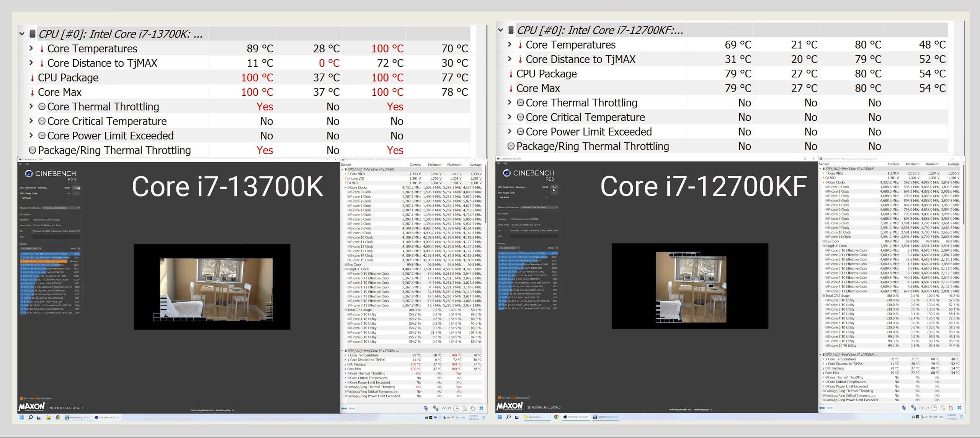Open the File menu in the left Cinebench

coord(21,164)
